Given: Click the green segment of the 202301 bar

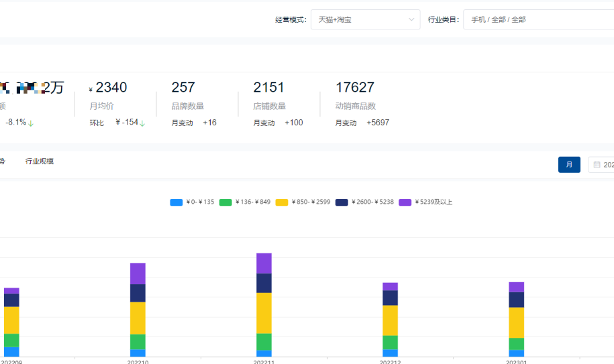Looking at the screenshot, I should pos(517,344).
